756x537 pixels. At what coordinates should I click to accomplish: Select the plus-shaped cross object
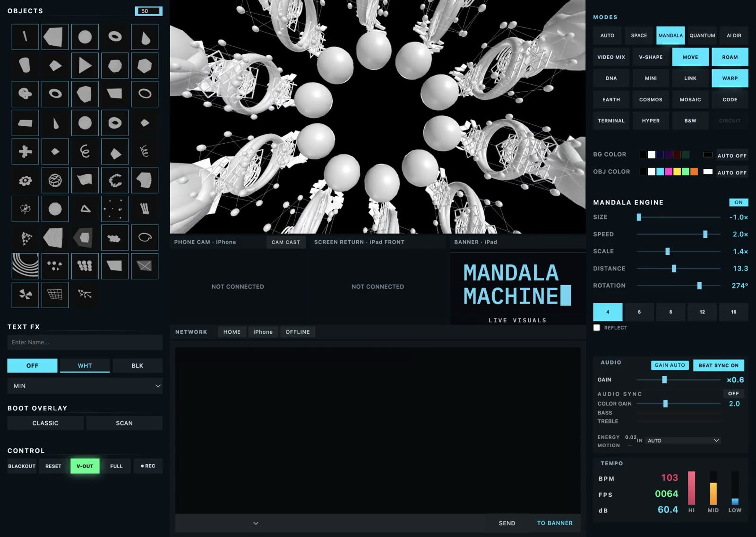click(x=26, y=151)
